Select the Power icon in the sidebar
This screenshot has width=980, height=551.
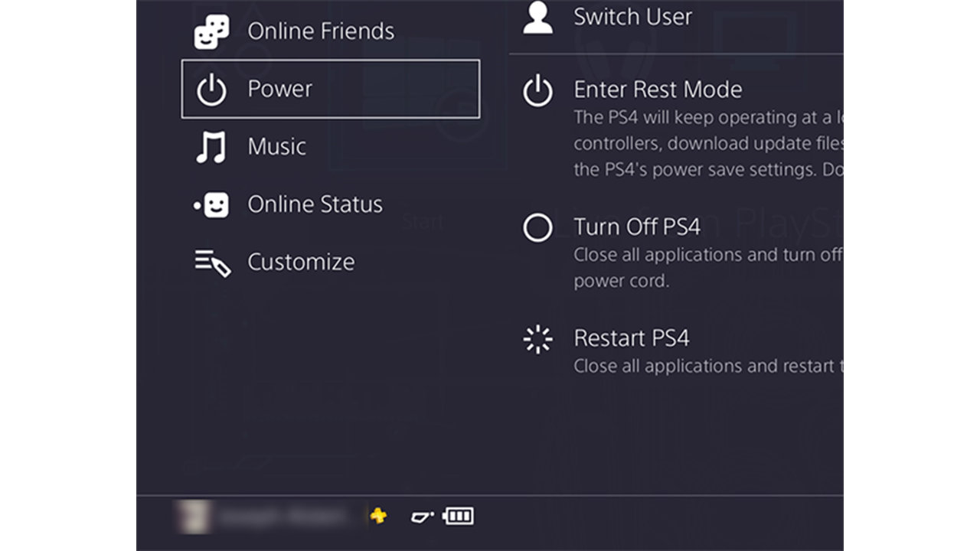pos(211,90)
